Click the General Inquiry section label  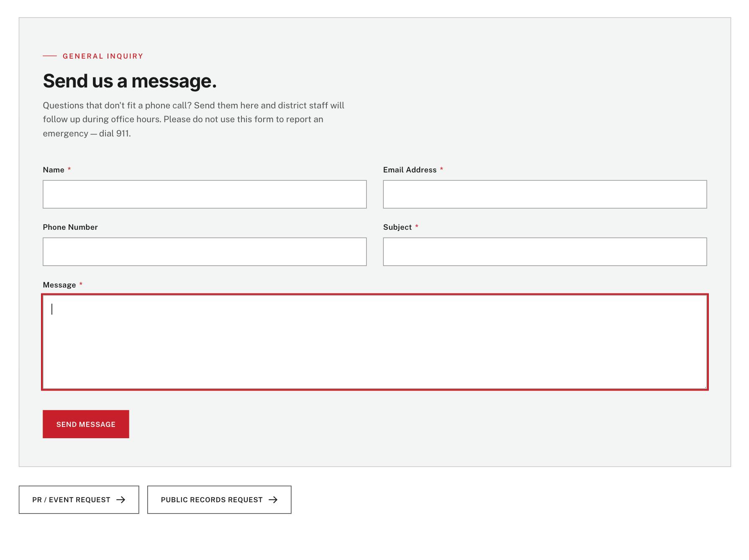[x=103, y=56]
